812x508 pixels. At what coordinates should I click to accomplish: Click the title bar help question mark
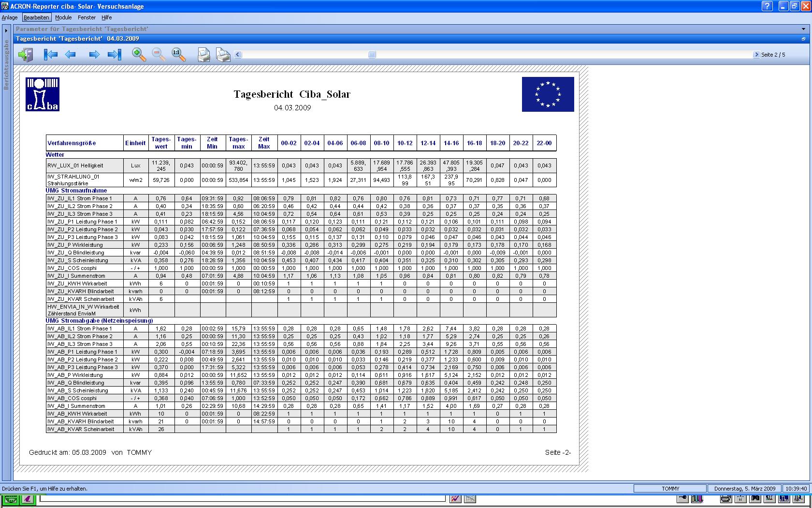tap(767, 6)
